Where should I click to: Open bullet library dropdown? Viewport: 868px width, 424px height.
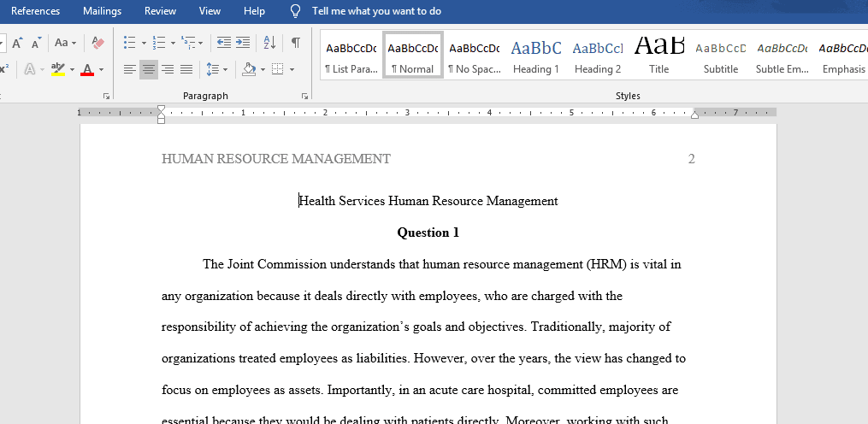tap(144, 43)
